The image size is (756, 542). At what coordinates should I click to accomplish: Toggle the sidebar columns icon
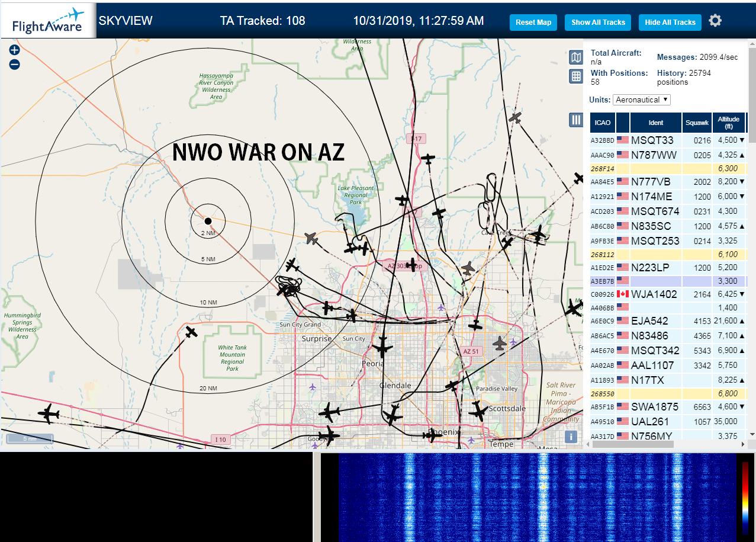[x=576, y=120]
